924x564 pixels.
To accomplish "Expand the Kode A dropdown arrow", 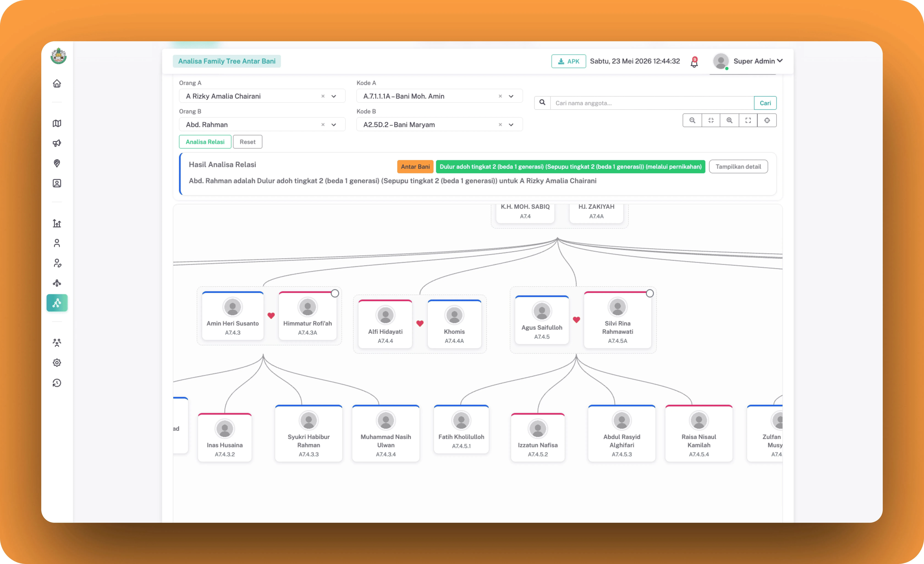I will (511, 96).
